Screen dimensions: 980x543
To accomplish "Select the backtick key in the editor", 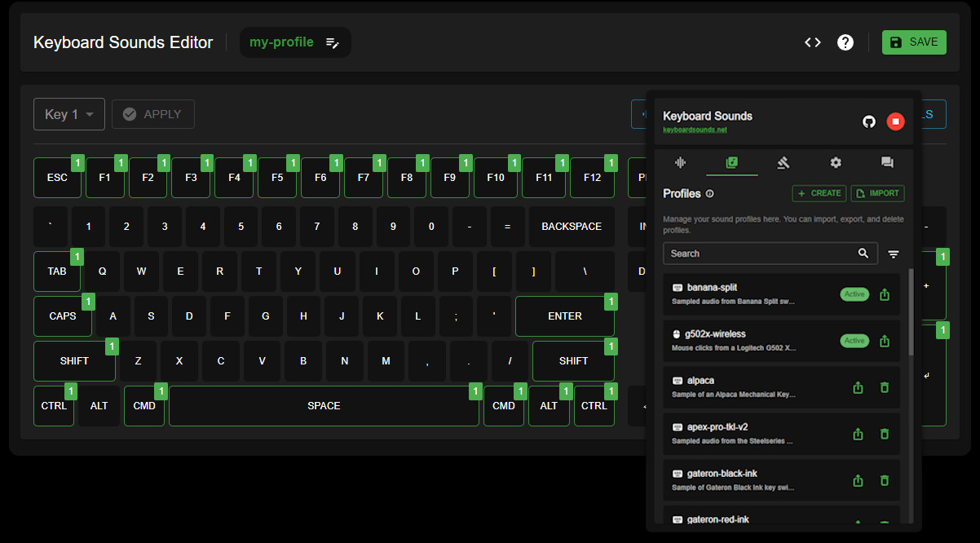I will coord(51,227).
